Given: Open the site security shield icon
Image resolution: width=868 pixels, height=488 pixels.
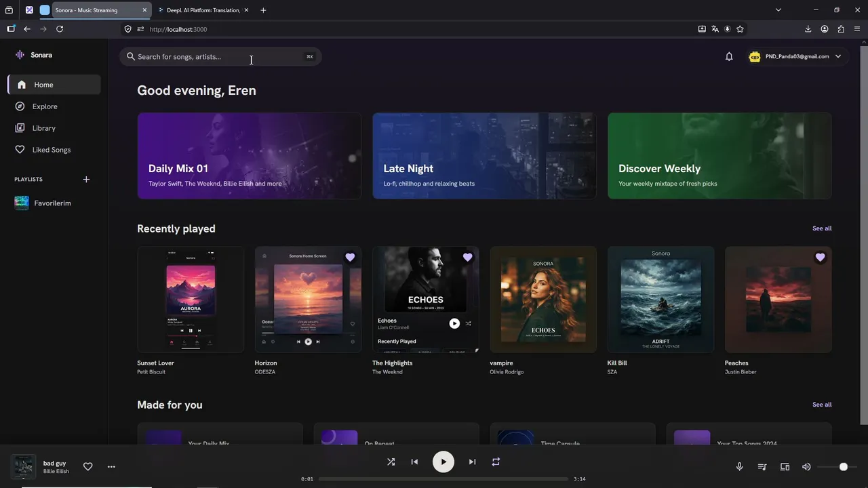Looking at the screenshot, I should coord(127,29).
